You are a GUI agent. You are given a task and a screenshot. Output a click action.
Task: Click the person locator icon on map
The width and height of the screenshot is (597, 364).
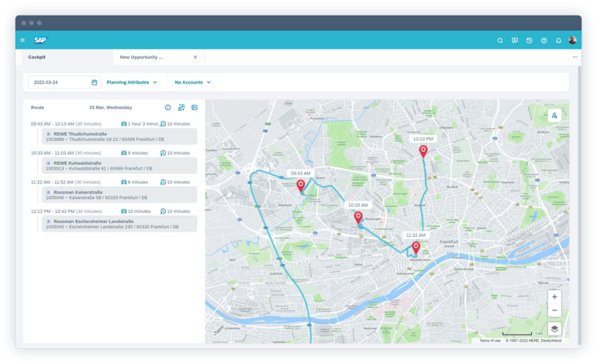554,115
